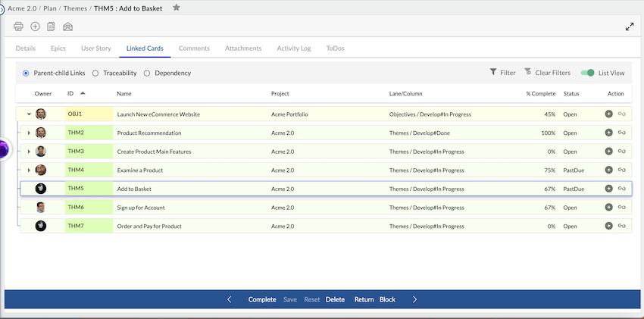Click 'Order and Pay for Product' name
The height and width of the screenshot is (319, 644).
[149, 227]
